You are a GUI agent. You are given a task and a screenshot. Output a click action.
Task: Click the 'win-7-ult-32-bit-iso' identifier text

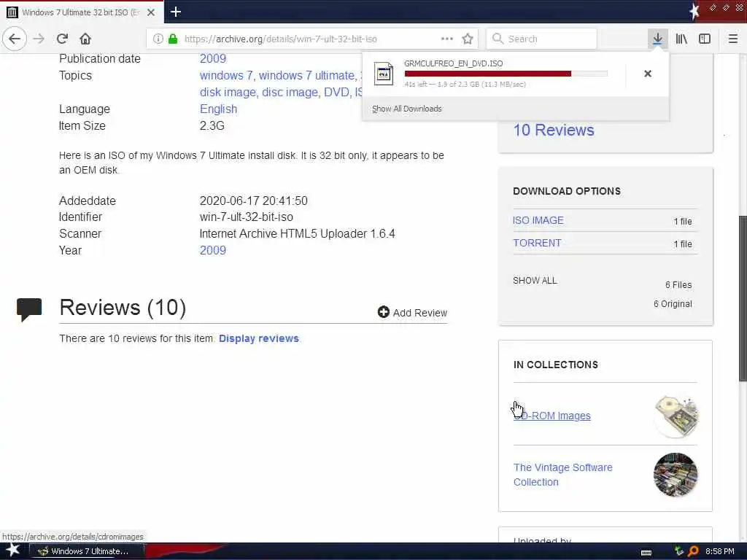[x=247, y=217]
